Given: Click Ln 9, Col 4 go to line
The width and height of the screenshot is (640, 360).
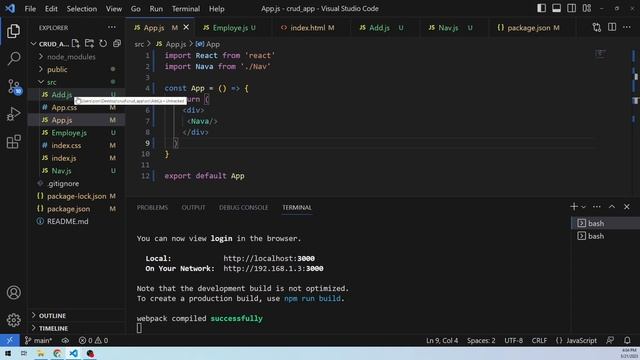Looking at the screenshot, I should click(x=442, y=340).
